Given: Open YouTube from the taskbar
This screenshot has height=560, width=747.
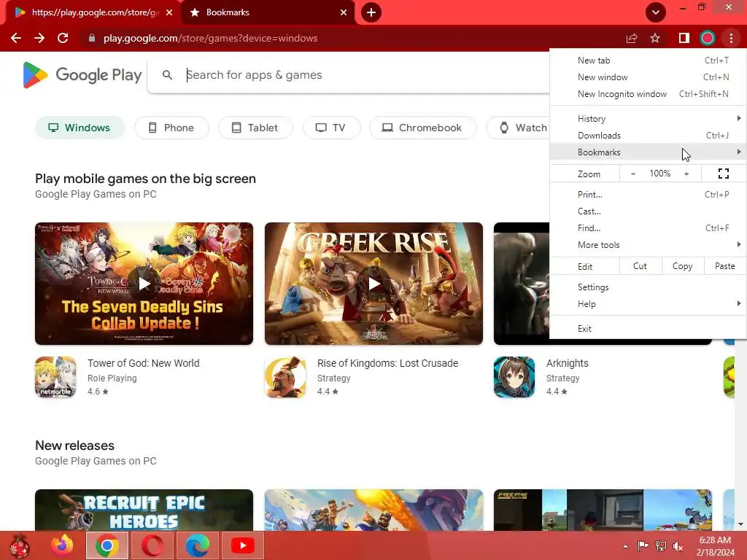Looking at the screenshot, I should tap(243, 545).
